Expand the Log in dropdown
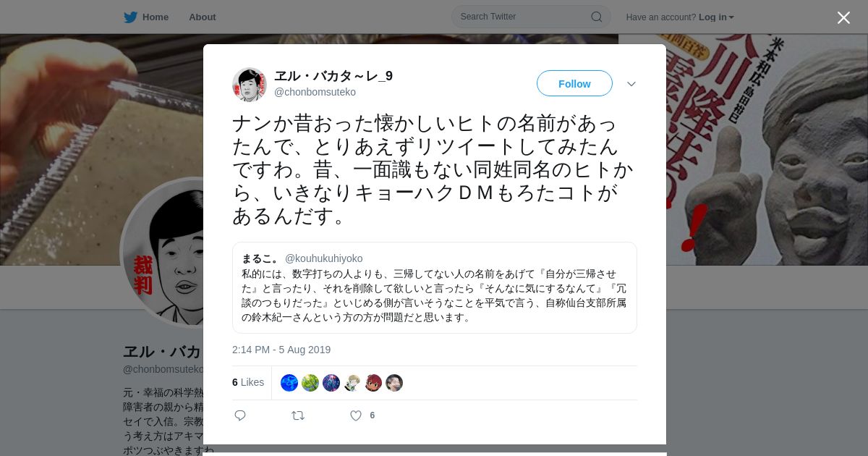 [716, 17]
